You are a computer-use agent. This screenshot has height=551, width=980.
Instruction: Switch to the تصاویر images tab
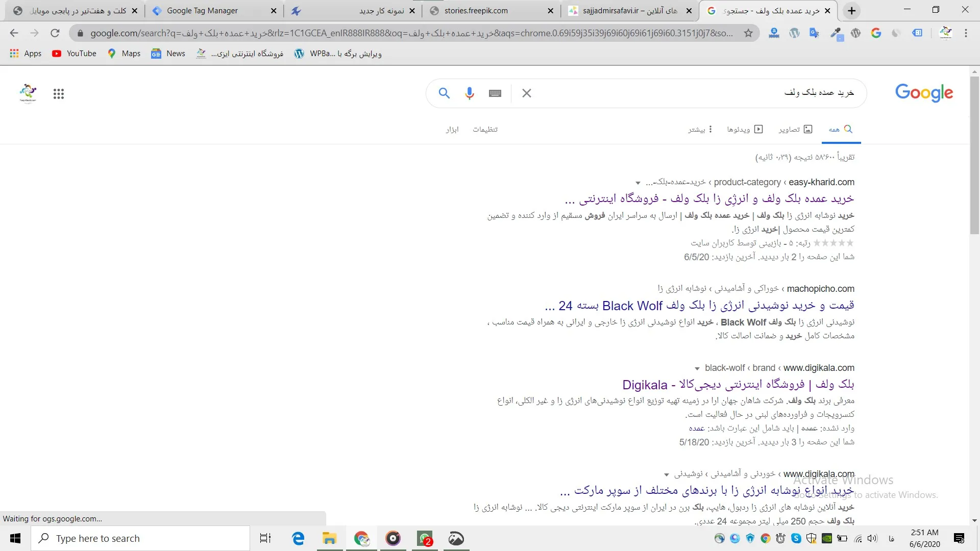pyautogui.click(x=795, y=130)
